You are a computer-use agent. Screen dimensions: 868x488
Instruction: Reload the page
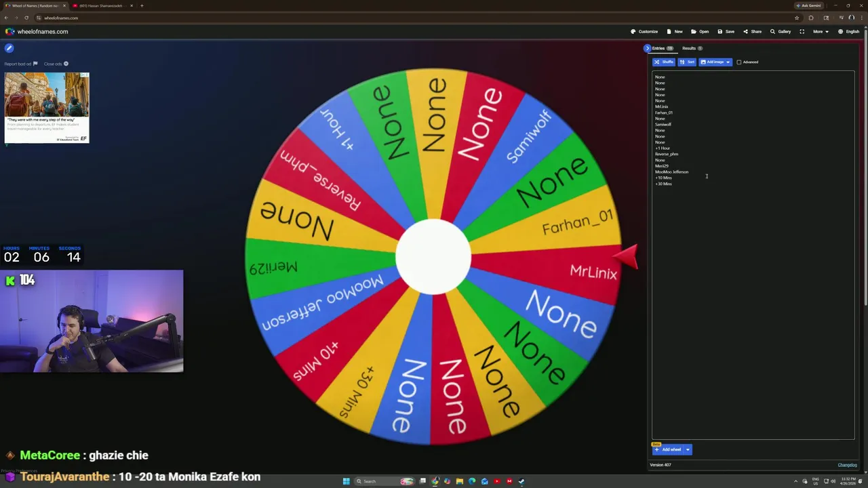(x=26, y=18)
